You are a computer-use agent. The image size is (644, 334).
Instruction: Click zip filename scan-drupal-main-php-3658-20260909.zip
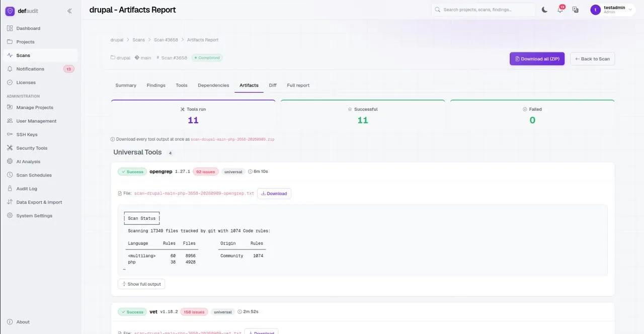(232, 139)
